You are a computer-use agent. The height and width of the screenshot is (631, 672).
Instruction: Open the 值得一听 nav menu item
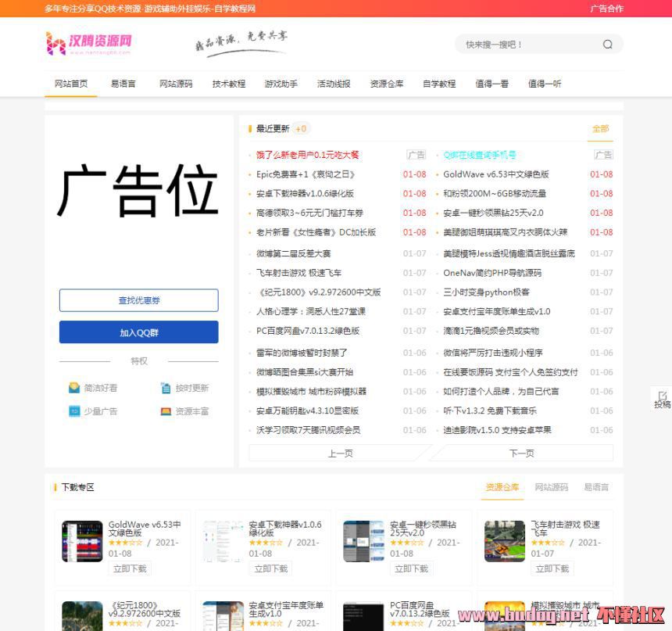coord(545,84)
